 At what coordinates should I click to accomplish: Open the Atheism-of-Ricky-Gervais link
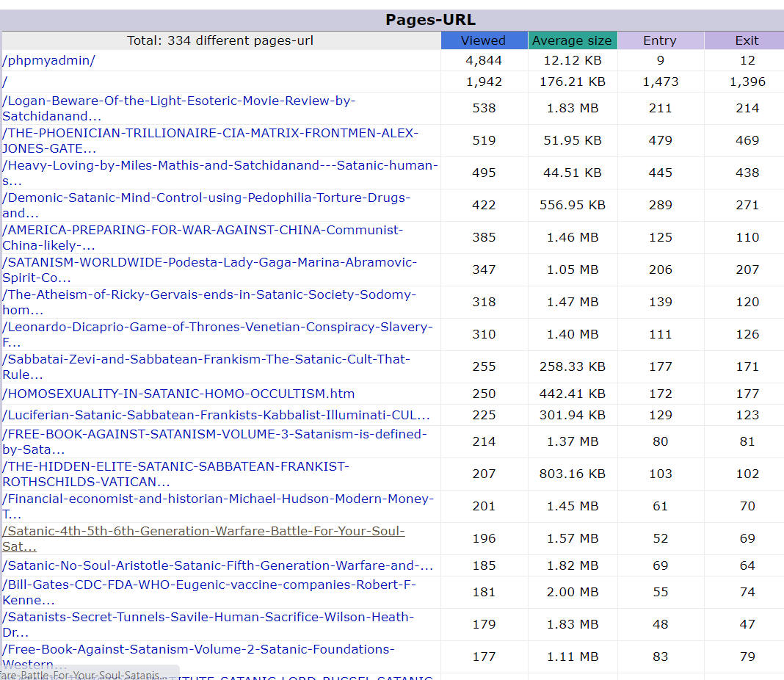click(x=209, y=302)
